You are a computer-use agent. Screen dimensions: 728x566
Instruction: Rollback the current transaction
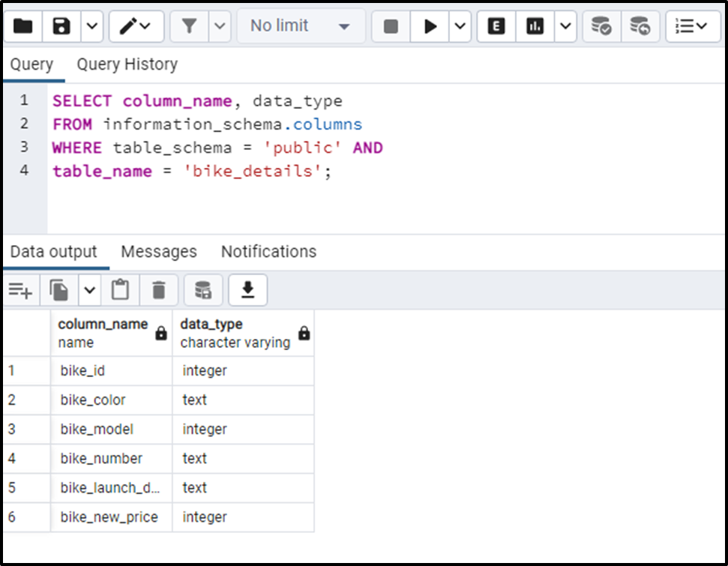tap(641, 25)
